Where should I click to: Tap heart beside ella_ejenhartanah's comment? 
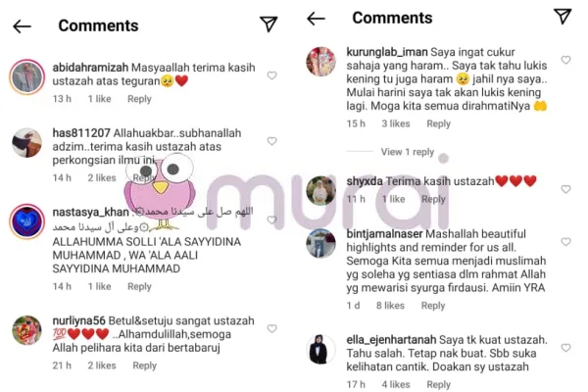pos(565,348)
